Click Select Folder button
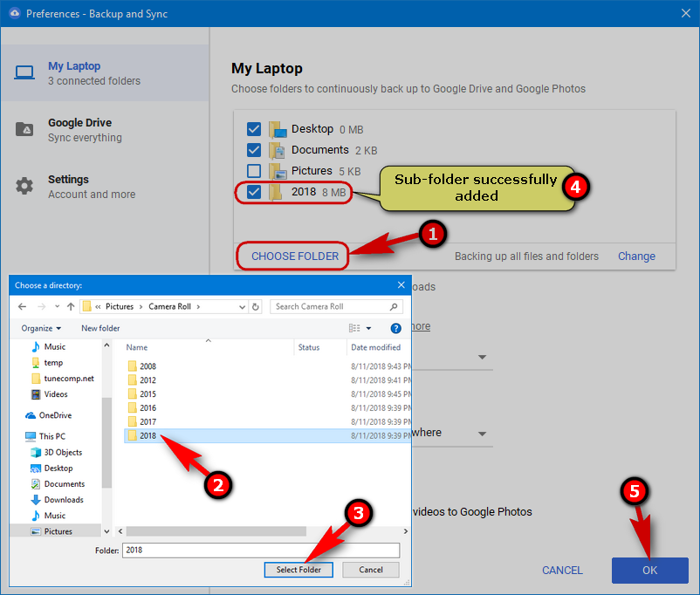The image size is (700, 595). tap(299, 570)
